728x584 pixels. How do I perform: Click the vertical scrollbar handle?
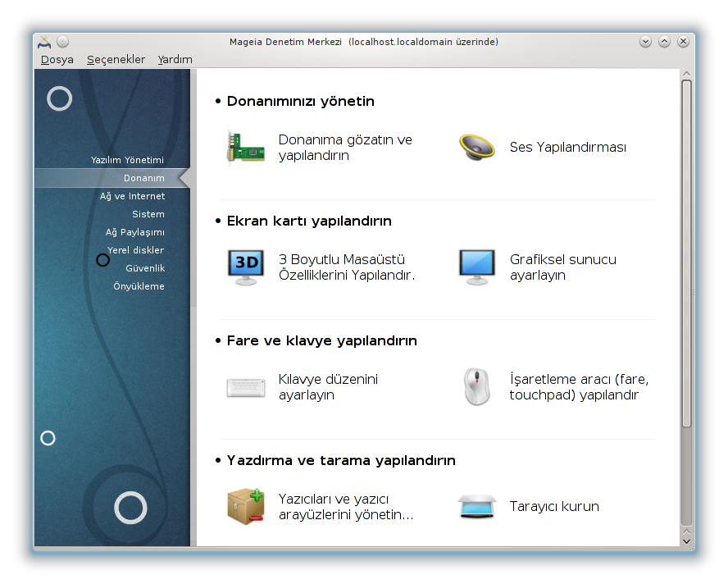pyautogui.click(x=686, y=253)
